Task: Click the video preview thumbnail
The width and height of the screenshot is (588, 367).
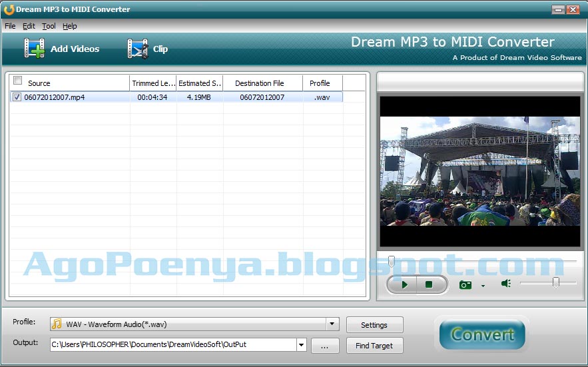Action: 480,171
